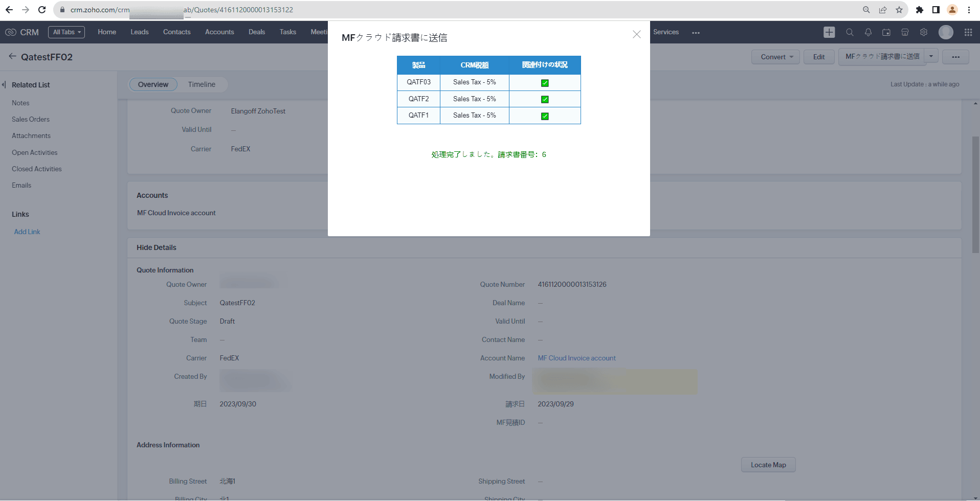Click the plus Create New icon
Viewport: 980px width, 501px height.
(x=829, y=32)
